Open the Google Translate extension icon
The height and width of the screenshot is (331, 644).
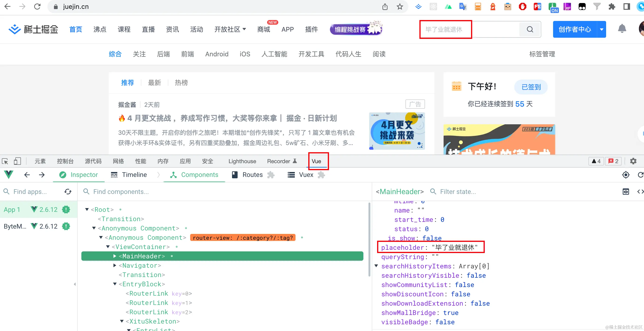(463, 7)
